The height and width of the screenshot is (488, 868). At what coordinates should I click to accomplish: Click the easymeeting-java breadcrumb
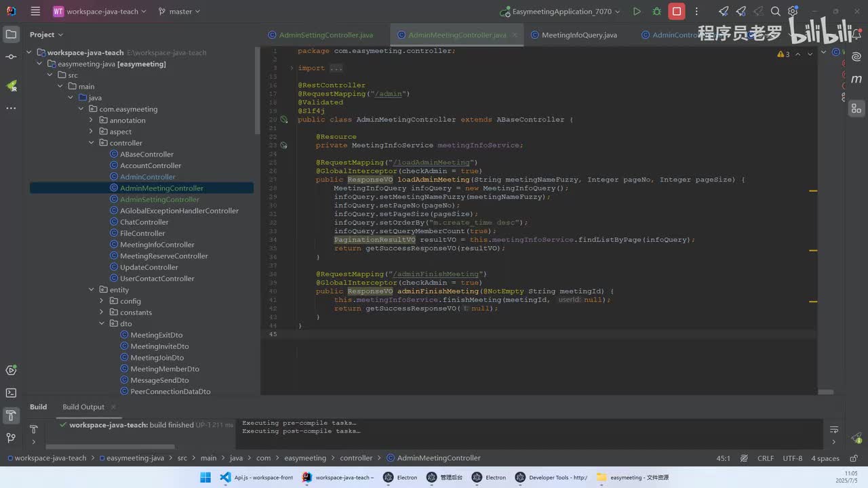(x=131, y=458)
